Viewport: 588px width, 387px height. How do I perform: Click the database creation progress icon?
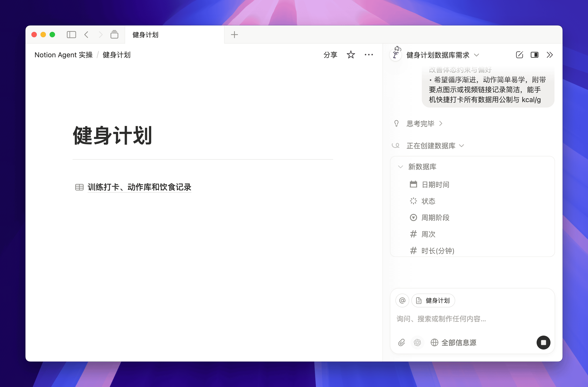[396, 146]
